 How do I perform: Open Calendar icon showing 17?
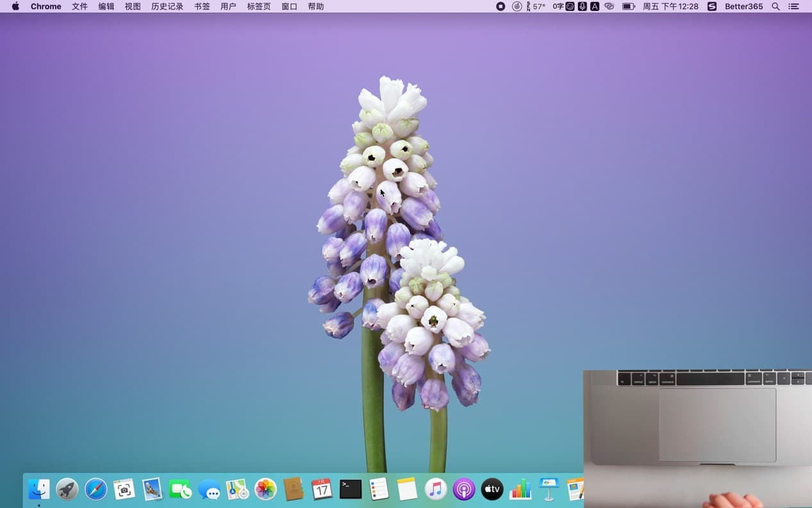tap(322, 489)
